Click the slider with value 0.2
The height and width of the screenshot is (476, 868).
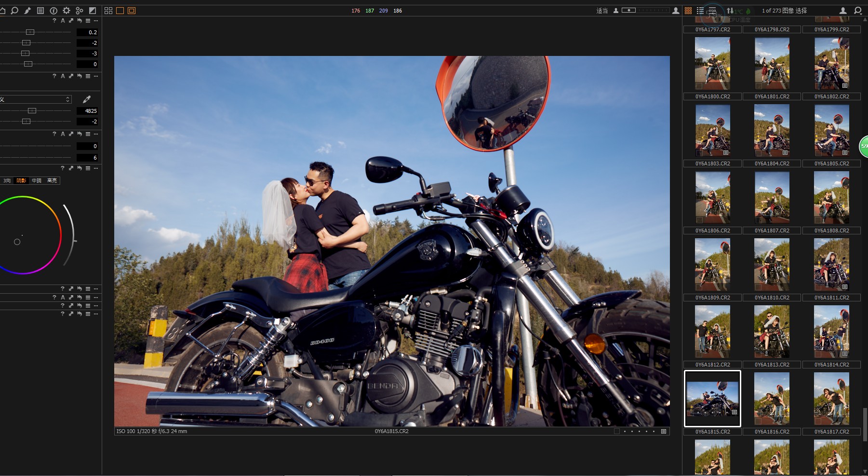click(x=30, y=32)
